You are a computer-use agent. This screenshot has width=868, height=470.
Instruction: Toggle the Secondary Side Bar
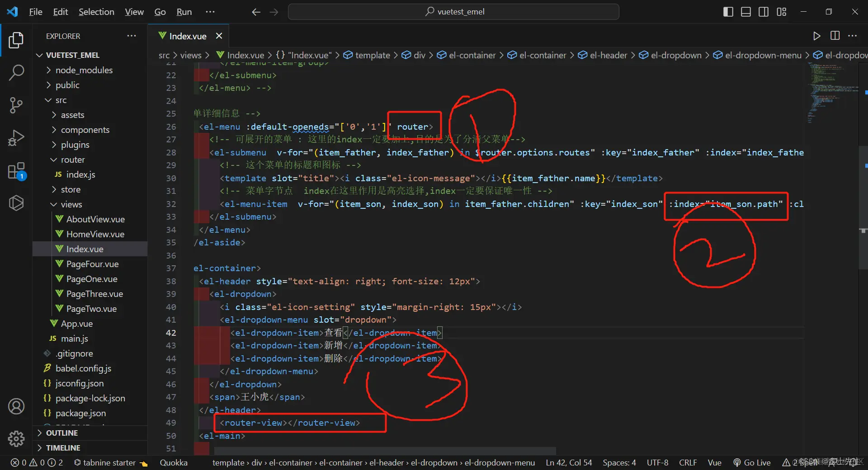pos(764,12)
